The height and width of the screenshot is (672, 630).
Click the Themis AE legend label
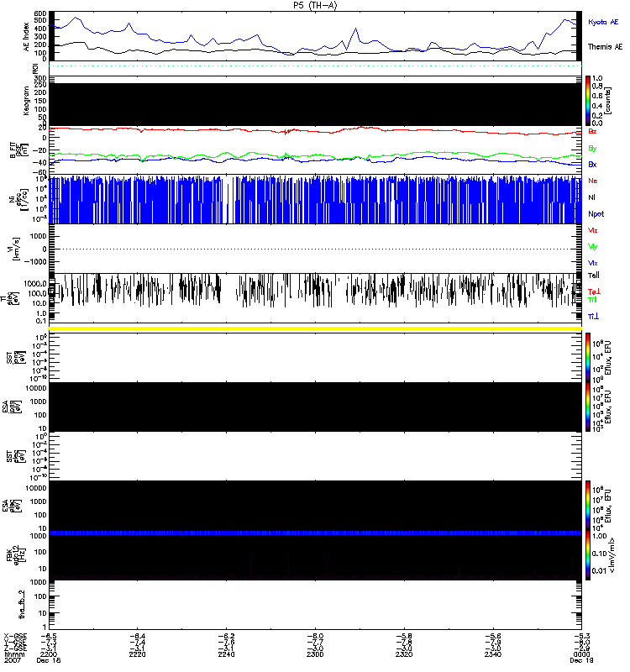604,48
